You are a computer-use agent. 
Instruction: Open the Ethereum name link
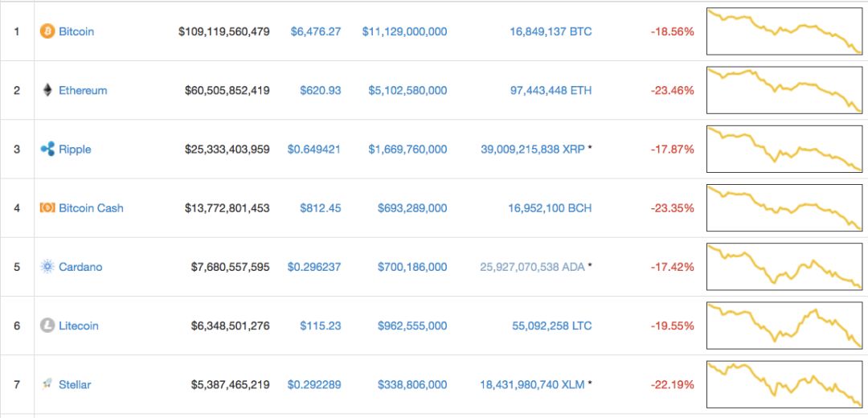[x=83, y=90]
